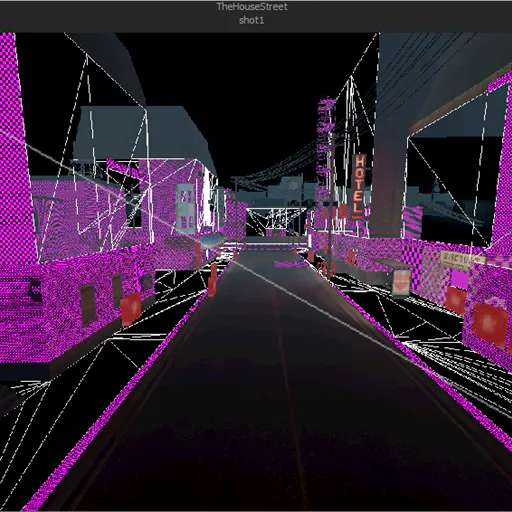Click the TheHouseStreet scene title
Screen dimensions: 512x512
point(252,7)
